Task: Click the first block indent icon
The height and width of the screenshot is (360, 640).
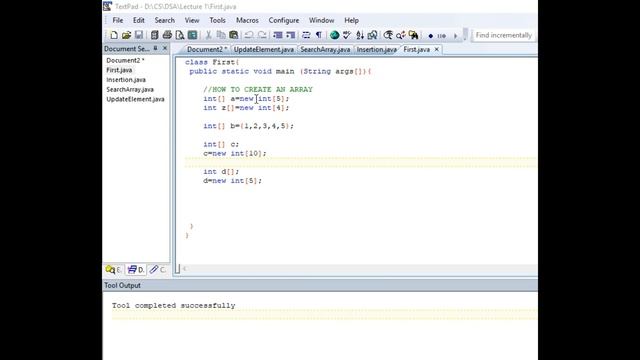Action: pos(278,35)
